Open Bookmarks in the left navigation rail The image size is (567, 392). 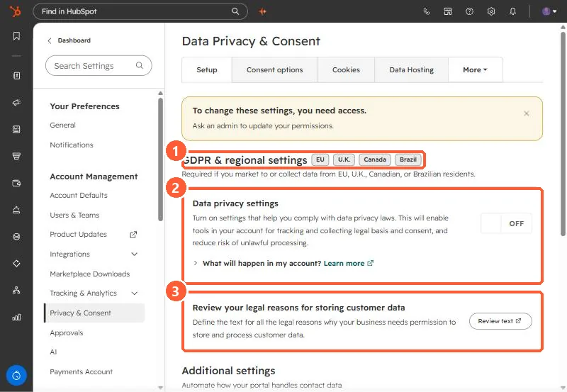[16, 36]
